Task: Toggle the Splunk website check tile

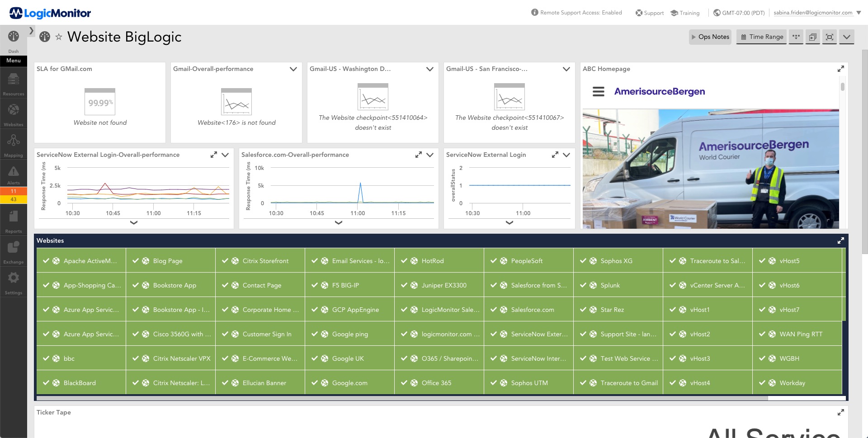Action: [610, 285]
